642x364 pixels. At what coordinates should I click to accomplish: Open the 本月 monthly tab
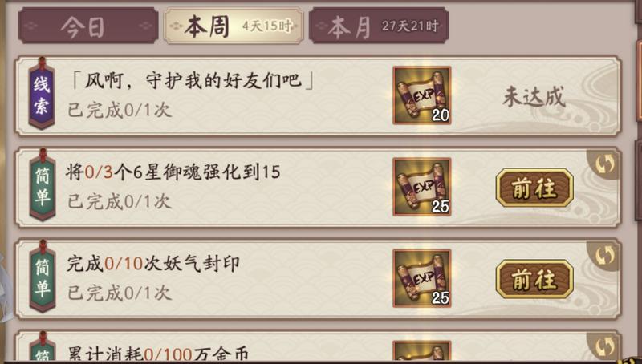[x=379, y=26]
